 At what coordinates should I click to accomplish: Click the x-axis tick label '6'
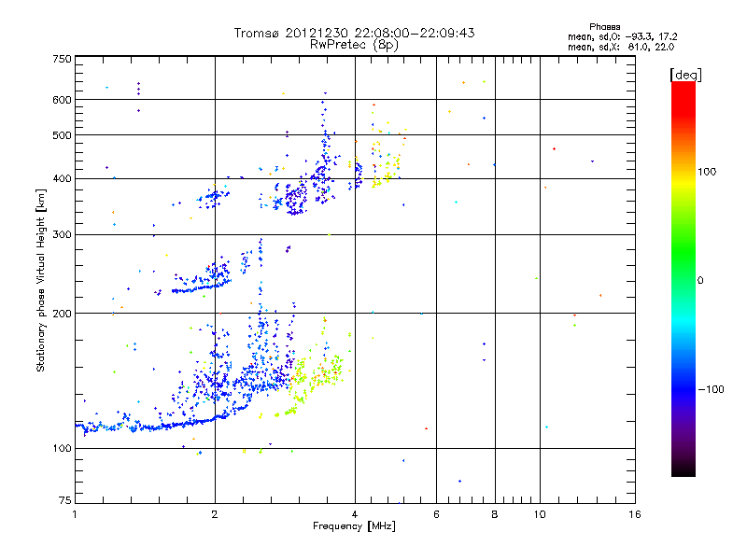pyautogui.click(x=436, y=514)
